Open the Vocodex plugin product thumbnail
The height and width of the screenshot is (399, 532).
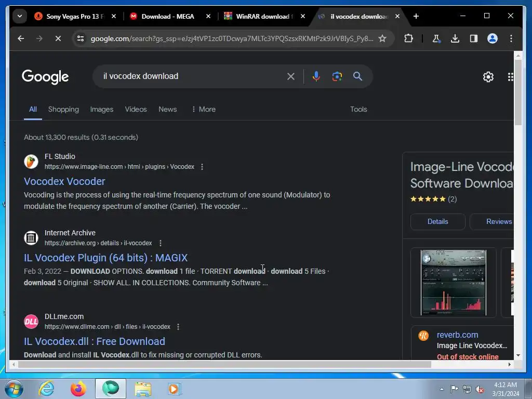453,283
